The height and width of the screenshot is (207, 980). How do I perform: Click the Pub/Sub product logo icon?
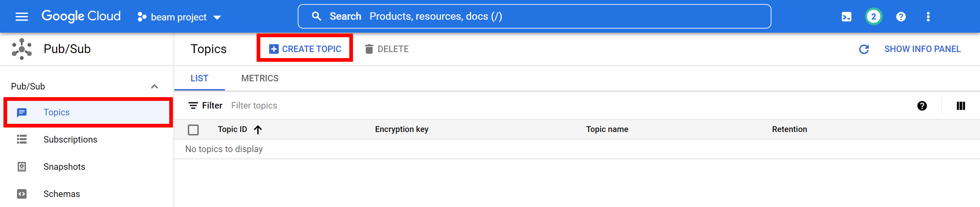click(x=22, y=49)
